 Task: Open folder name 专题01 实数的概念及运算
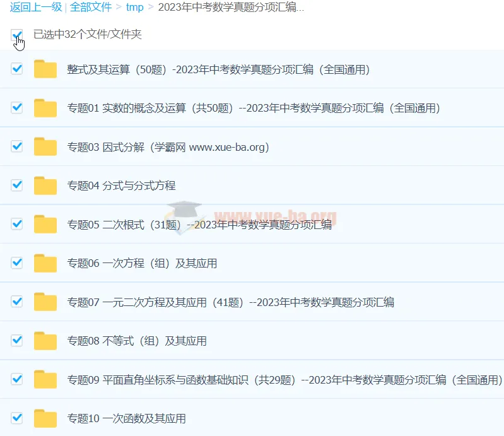coord(254,108)
